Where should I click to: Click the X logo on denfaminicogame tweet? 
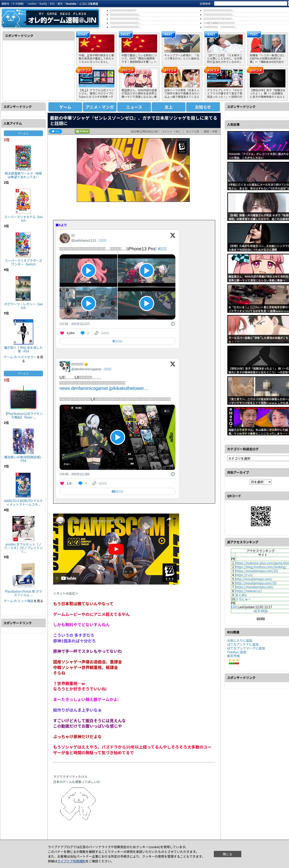tap(173, 364)
